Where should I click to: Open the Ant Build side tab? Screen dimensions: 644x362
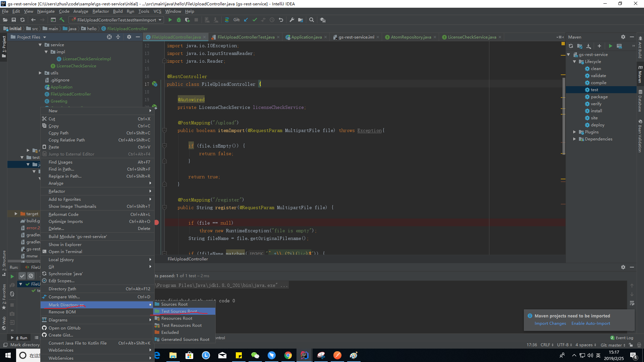[640, 47]
